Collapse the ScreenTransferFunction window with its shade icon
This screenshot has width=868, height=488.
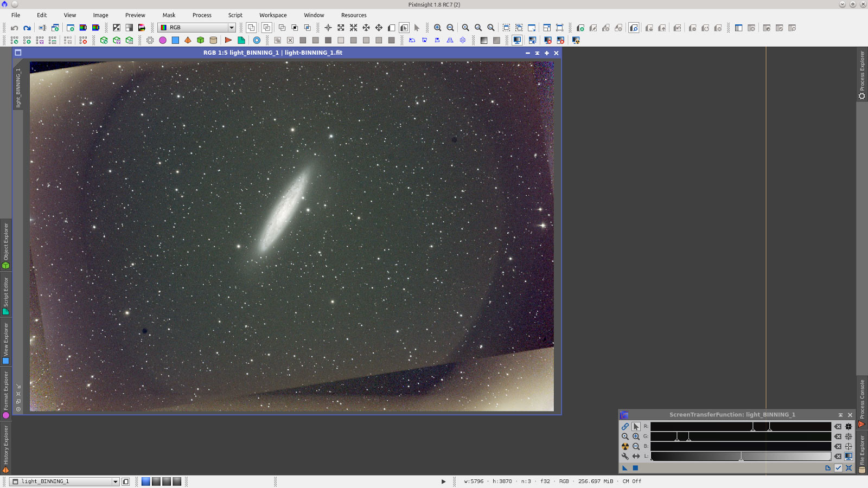840,415
